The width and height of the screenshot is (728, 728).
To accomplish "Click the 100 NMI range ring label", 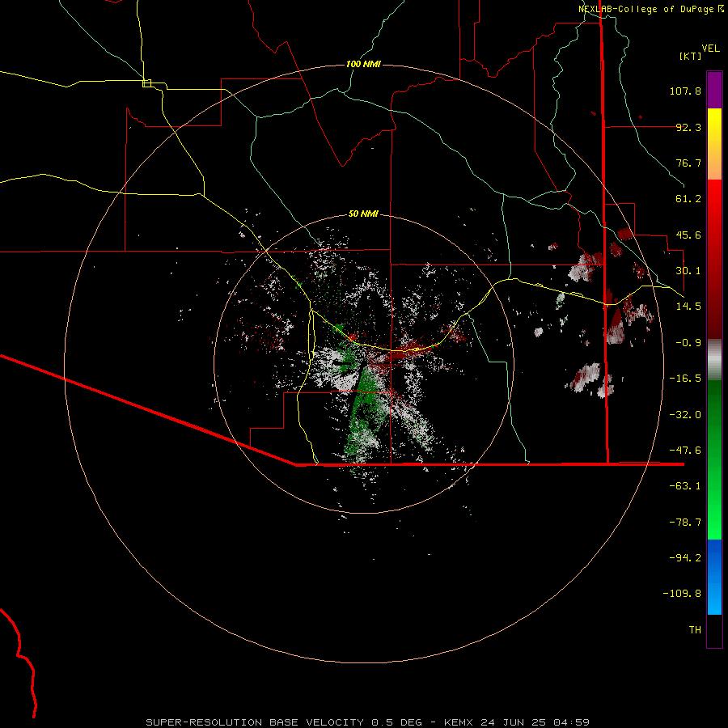I will pyautogui.click(x=363, y=64).
